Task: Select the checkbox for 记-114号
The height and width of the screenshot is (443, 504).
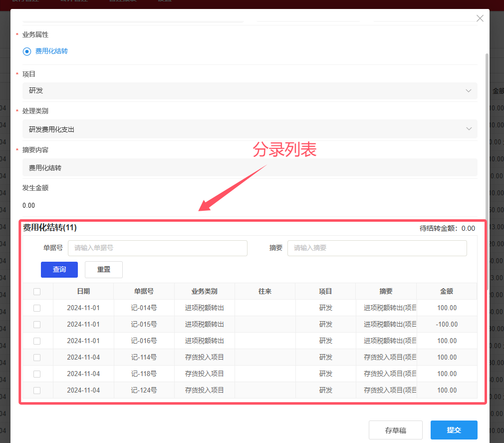Action: [37, 358]
